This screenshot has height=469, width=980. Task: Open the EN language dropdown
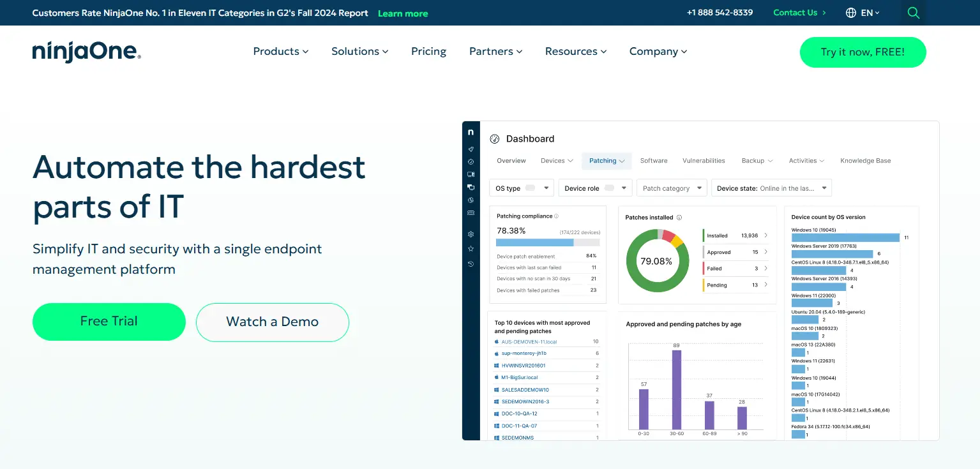coord(870,13)
